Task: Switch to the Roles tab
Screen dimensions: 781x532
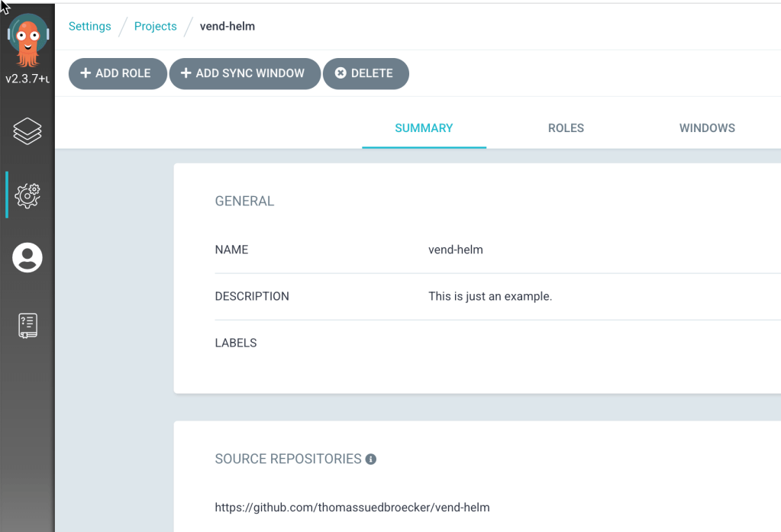Action: tap(566, 128)
